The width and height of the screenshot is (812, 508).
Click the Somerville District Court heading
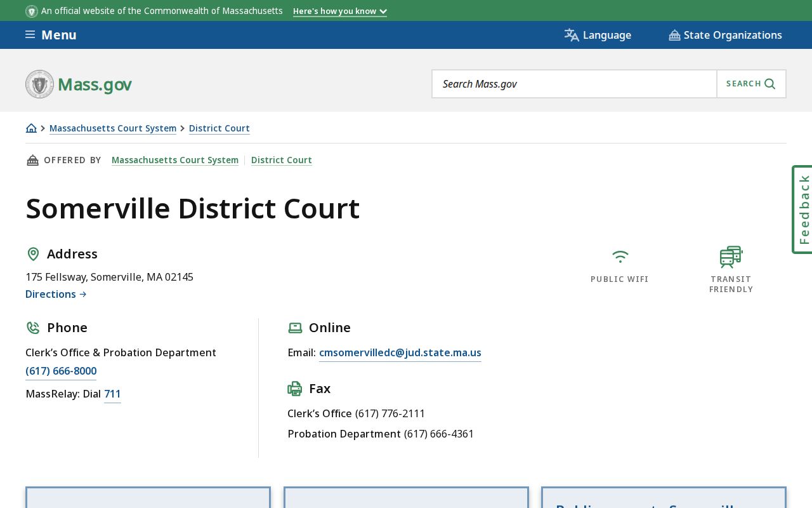click(193, 209)
